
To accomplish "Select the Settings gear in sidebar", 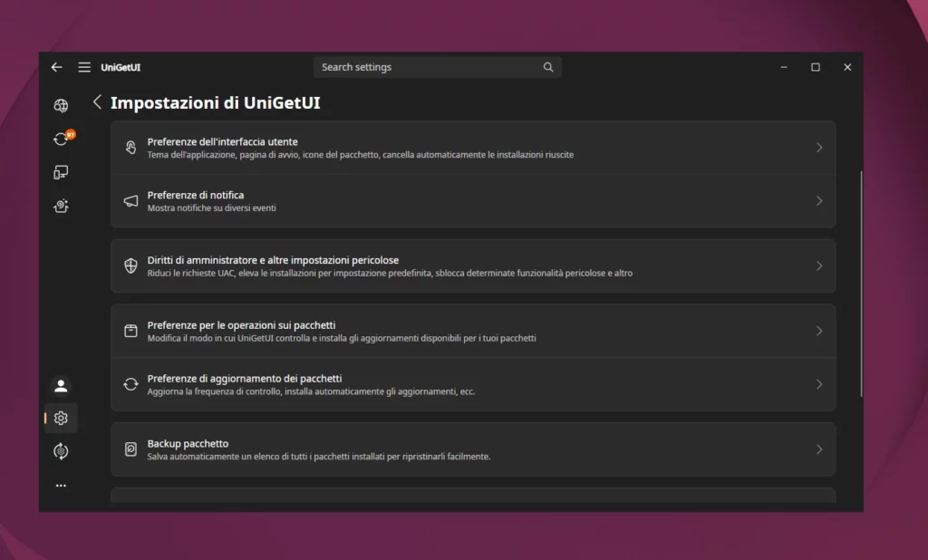I will coord(61,418).
